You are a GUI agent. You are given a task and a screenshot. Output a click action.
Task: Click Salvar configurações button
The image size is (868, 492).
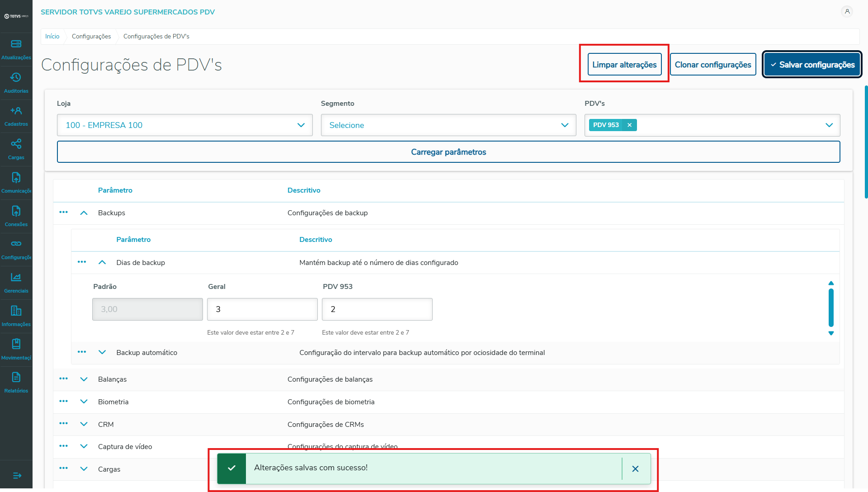[x=812, y=65]
